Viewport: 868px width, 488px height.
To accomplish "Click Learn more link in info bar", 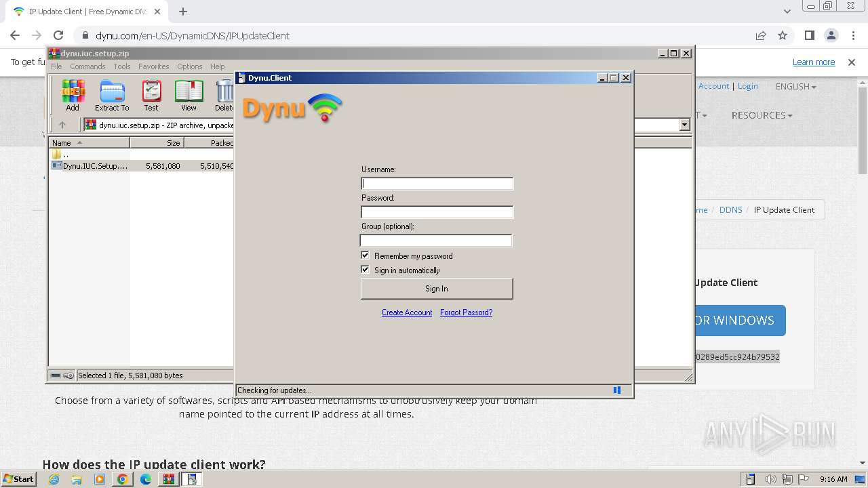I will 814,62.
